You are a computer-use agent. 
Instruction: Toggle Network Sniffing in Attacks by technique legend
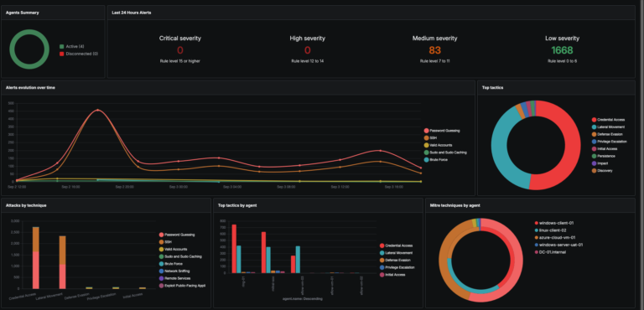[x=174, y=271]
